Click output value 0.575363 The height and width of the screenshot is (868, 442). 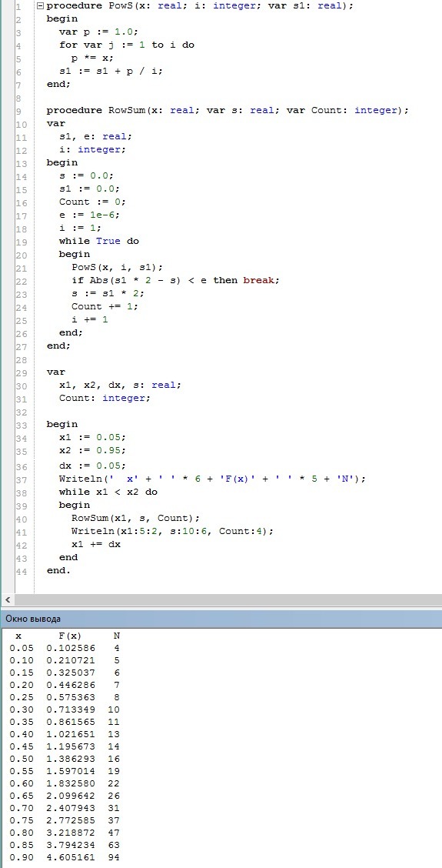tap(71, 697)
